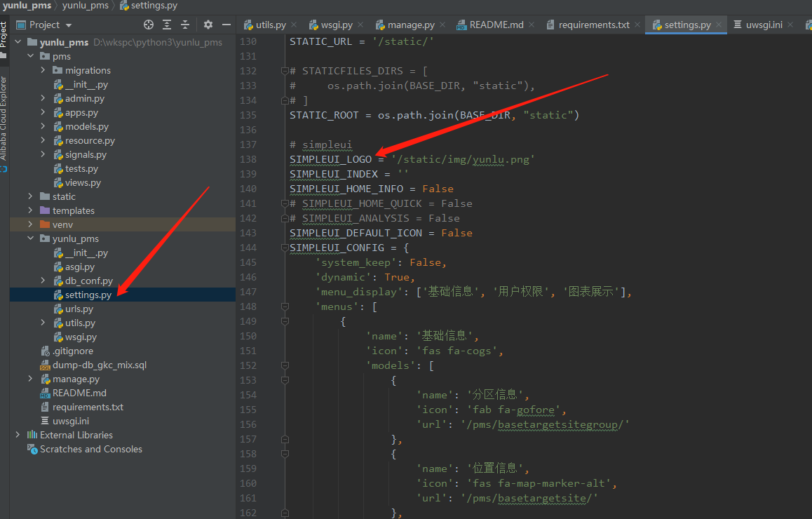Click the locate-file target icon in Project panel
The width and height of the screenshot is (812, 519).
point(149,25)
